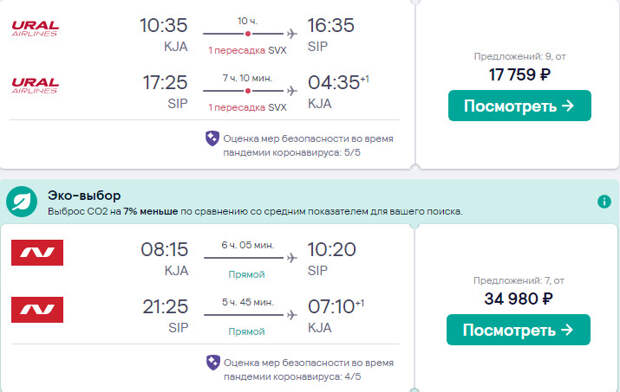Open the '1 пересадка SVX' detail on the 17:25 flight

click(248, 108)
